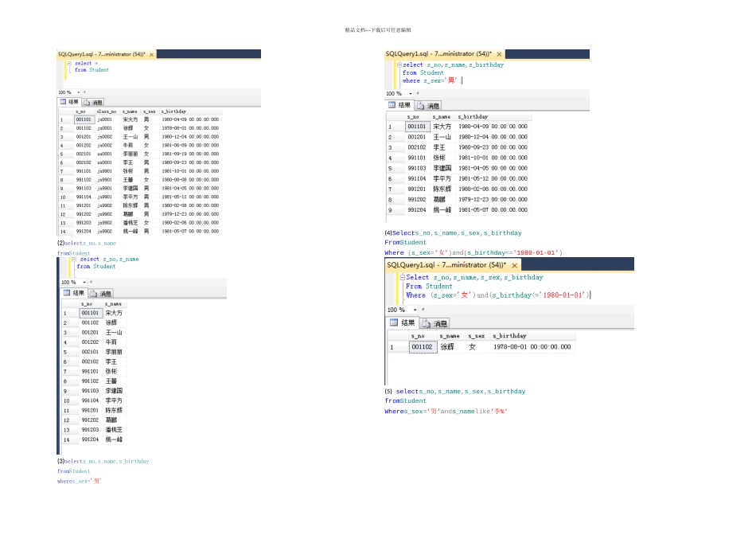Click the s_sex column header in the single-row result grid
This screenshot has width=756, height=535.
(x=476, y=336)
